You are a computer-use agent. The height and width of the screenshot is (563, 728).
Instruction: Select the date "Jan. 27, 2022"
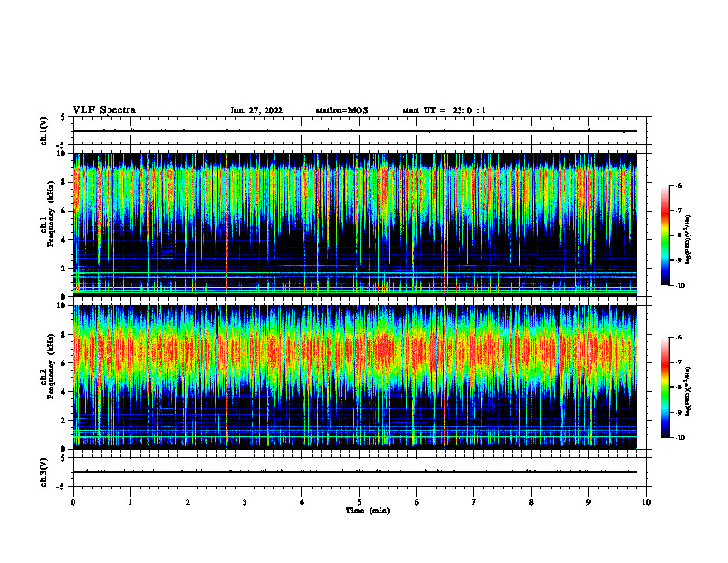pos(256,110)
